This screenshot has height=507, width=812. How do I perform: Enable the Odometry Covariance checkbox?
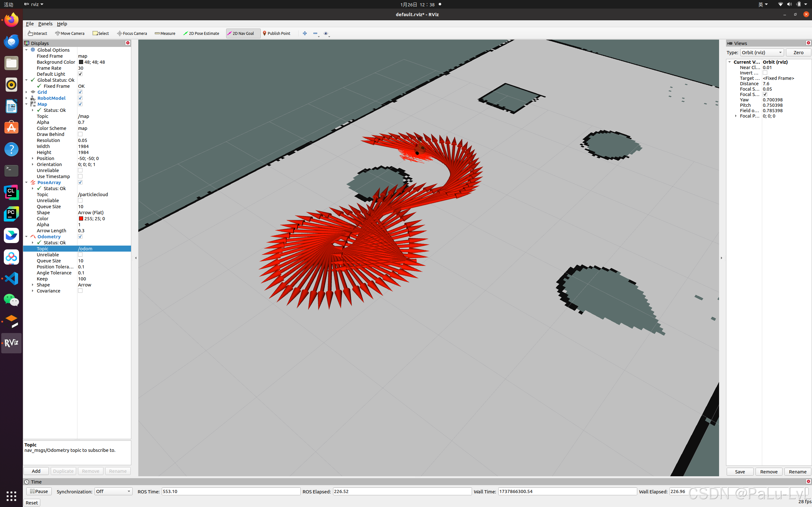(80, 291)
